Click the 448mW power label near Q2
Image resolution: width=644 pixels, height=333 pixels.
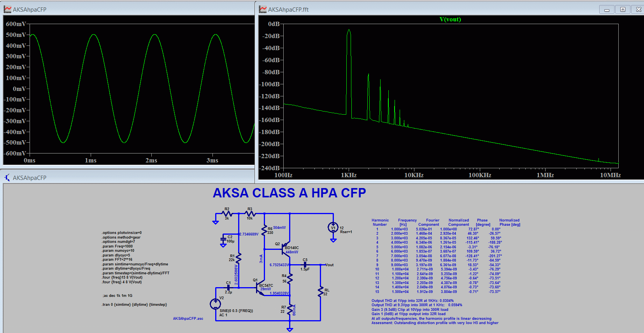tap(292, 252)
